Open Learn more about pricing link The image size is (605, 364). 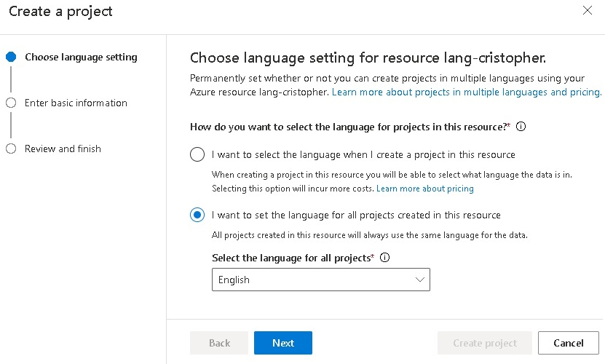(425, 189)
